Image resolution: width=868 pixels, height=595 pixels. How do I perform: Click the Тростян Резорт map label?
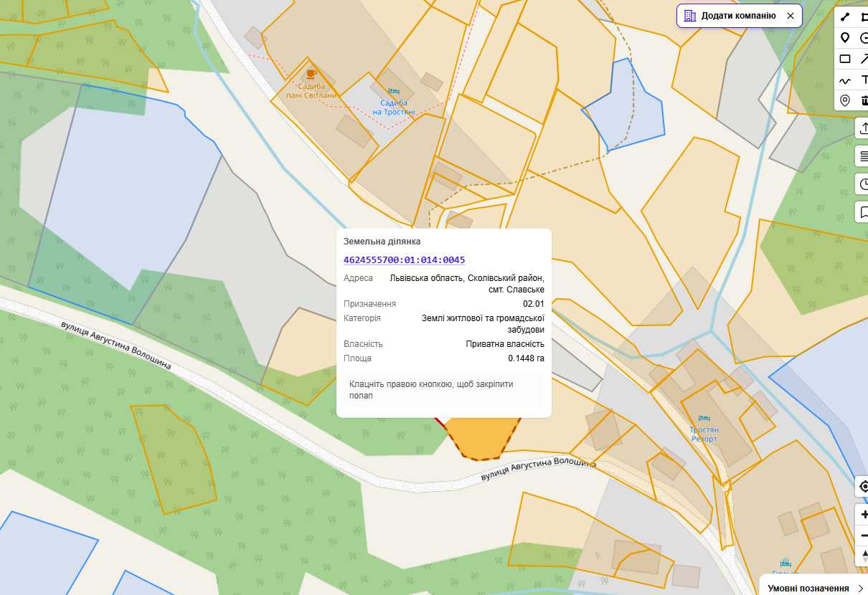(704, 434)
